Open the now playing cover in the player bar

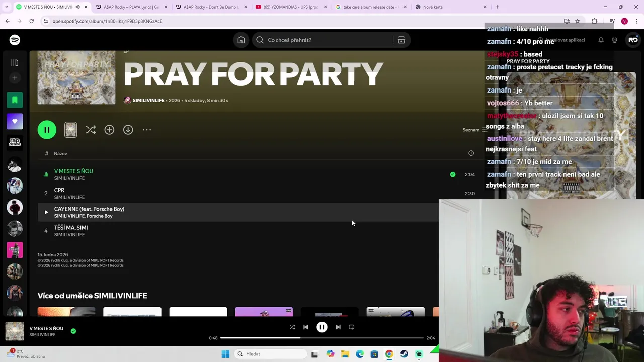[15, 331]
